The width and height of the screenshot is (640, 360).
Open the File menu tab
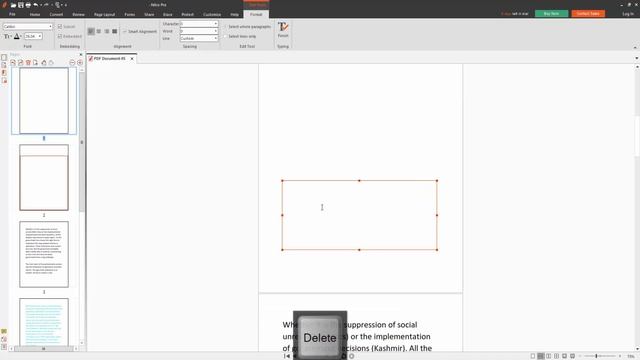pyautogui.click(x=12, y=14)
